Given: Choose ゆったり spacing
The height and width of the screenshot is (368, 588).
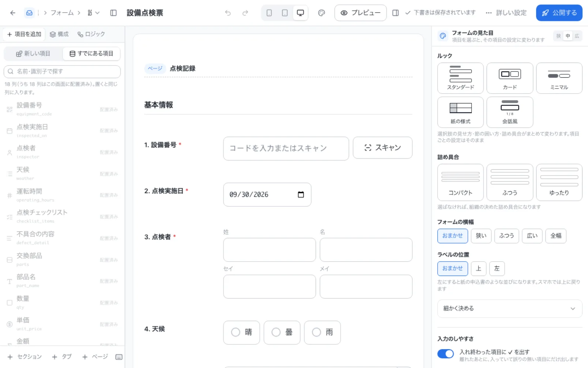Looking at the screenshot, I should click(559, 182).
